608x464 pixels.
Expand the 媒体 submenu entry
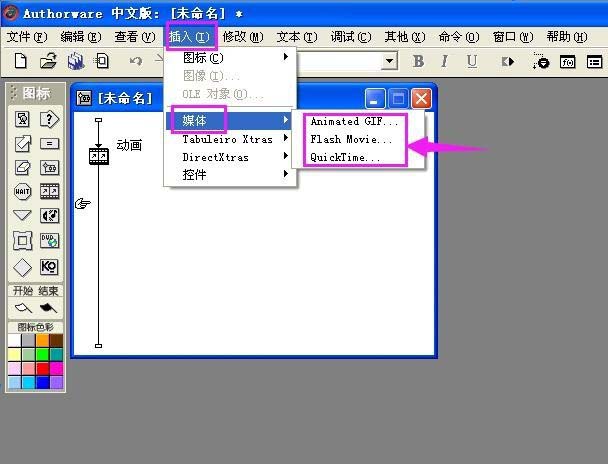(230, 121)
